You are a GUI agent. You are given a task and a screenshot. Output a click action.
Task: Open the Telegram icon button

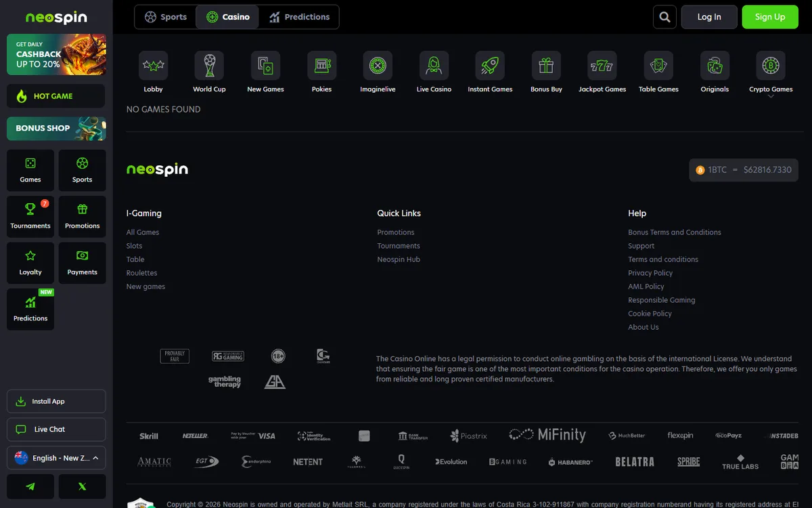pos(30,486)
